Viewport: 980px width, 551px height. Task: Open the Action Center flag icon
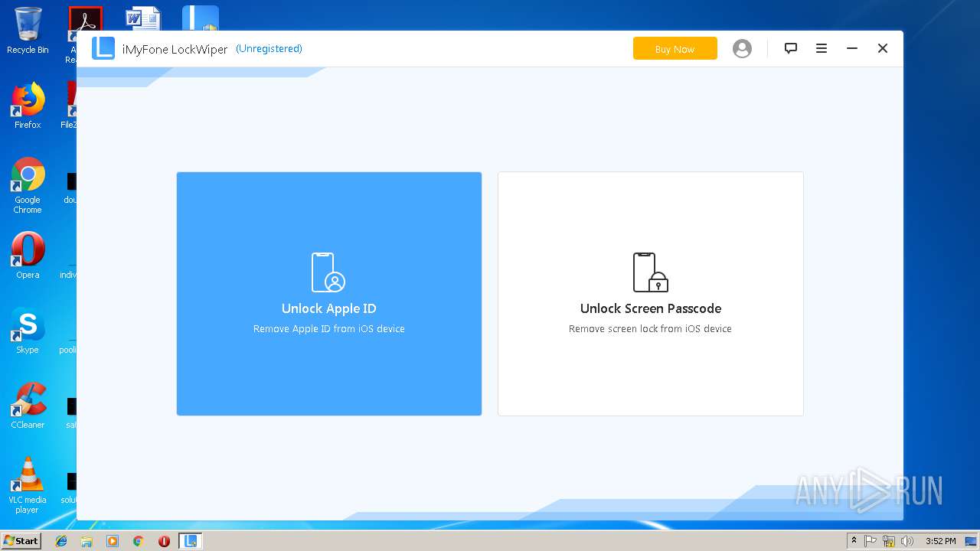(x=871, y=541)
